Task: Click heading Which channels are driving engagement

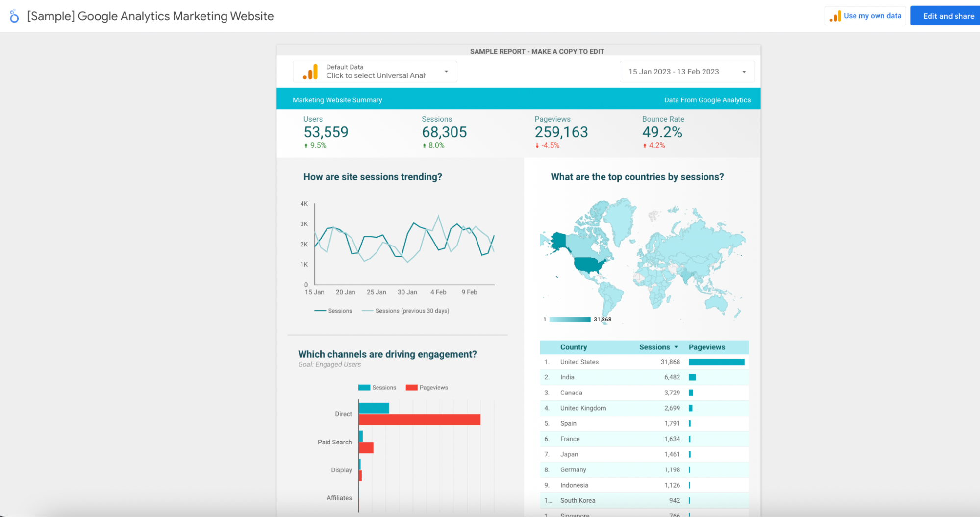Action: 387,354
